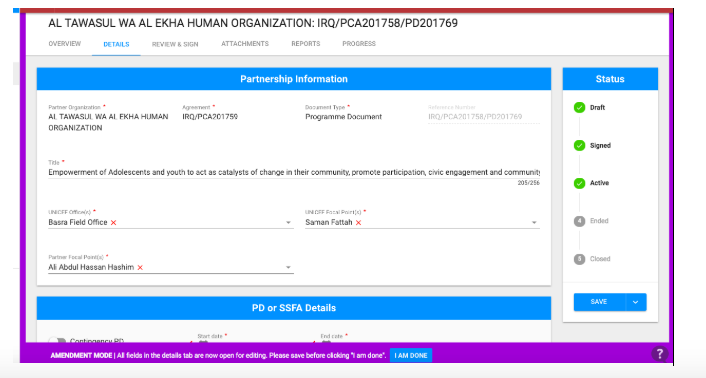Switch to Review & Sign tab

tap(175, 44)
